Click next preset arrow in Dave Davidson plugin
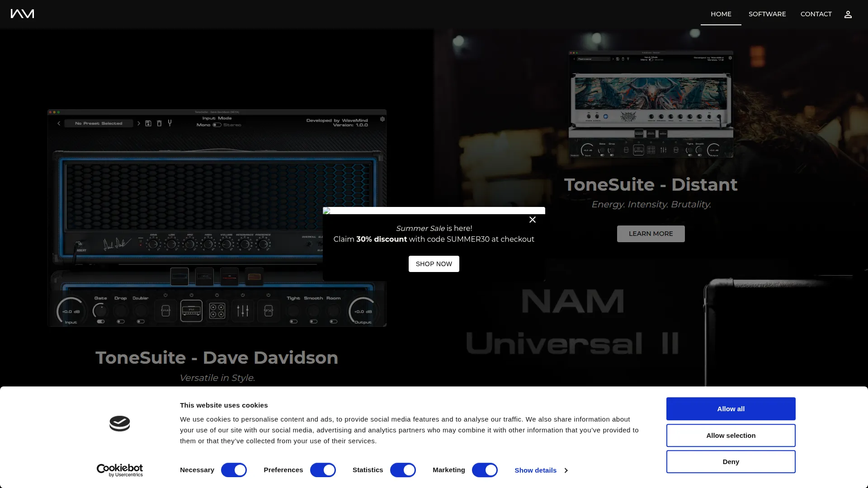 tap(138, 123)
